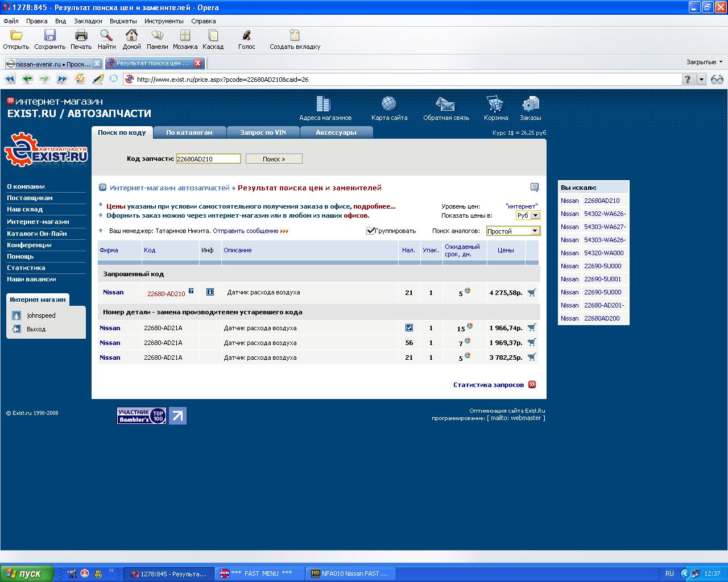This screenshot has width=728, height=582.
Task: Click the fast forward navigation arrow
Action: pos(63,79)
